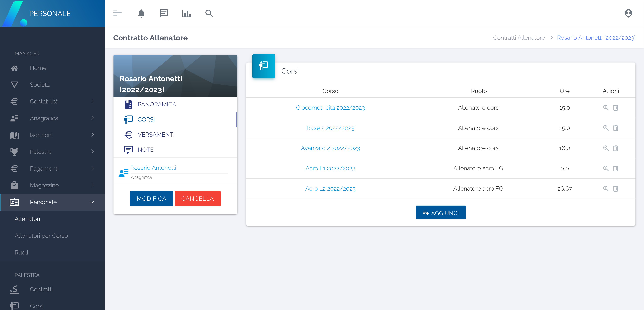The image size is (644, 310).
Task: Click trash icon for Avanzato 2 row
Action: click(615, 148)
